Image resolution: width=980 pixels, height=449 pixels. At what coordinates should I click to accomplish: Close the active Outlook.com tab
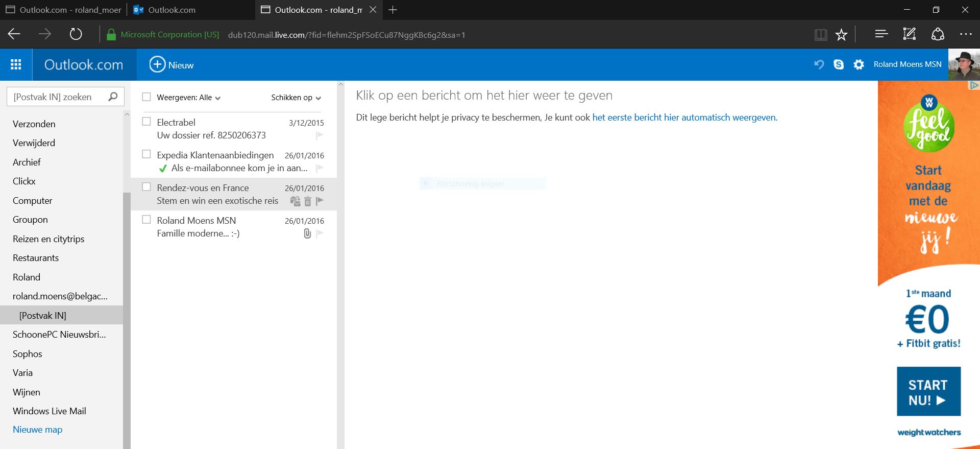[x=373, y=10]
